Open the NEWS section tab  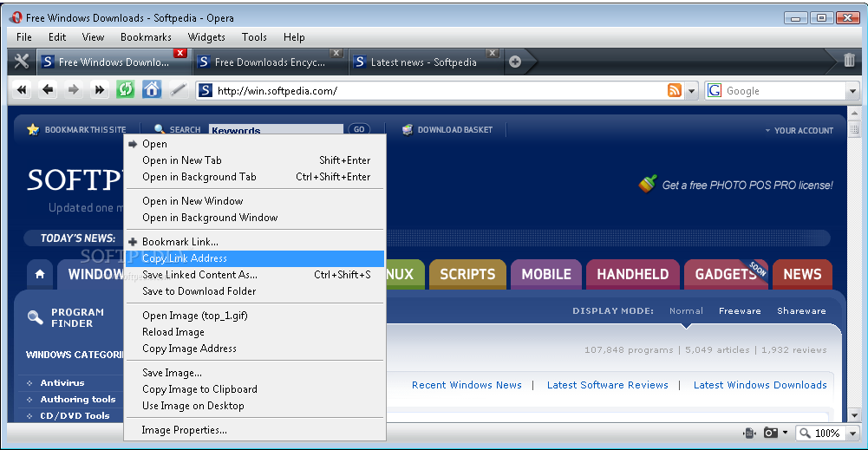[x=802, y=274]
